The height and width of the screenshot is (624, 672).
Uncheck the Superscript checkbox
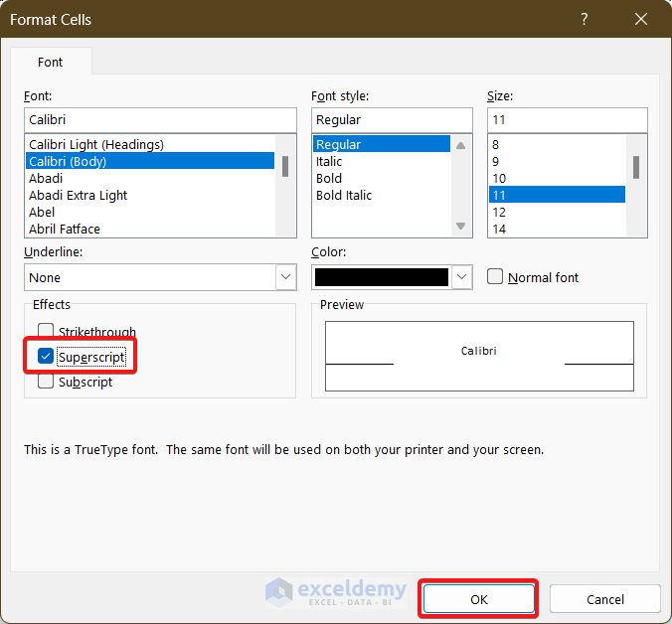coord(46,356)
